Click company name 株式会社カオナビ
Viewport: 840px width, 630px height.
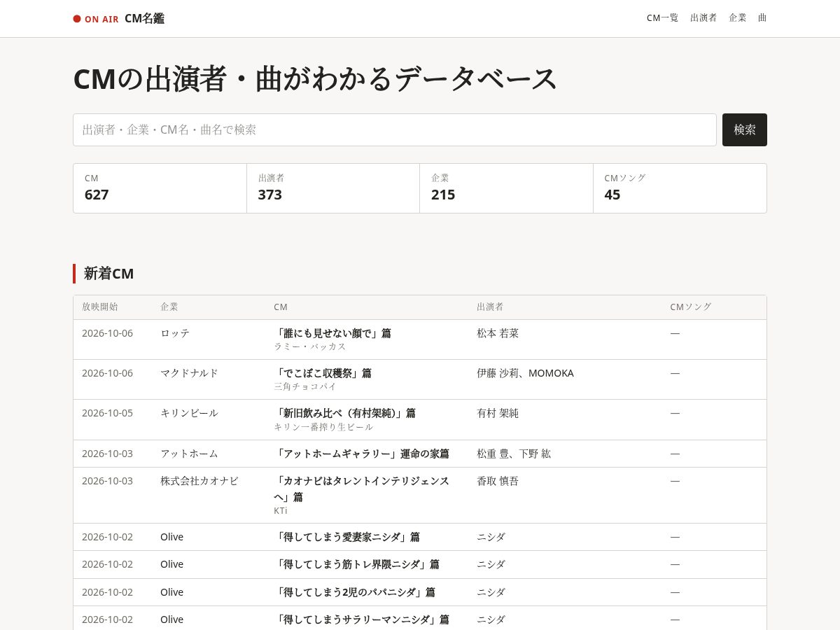[199, 481]
